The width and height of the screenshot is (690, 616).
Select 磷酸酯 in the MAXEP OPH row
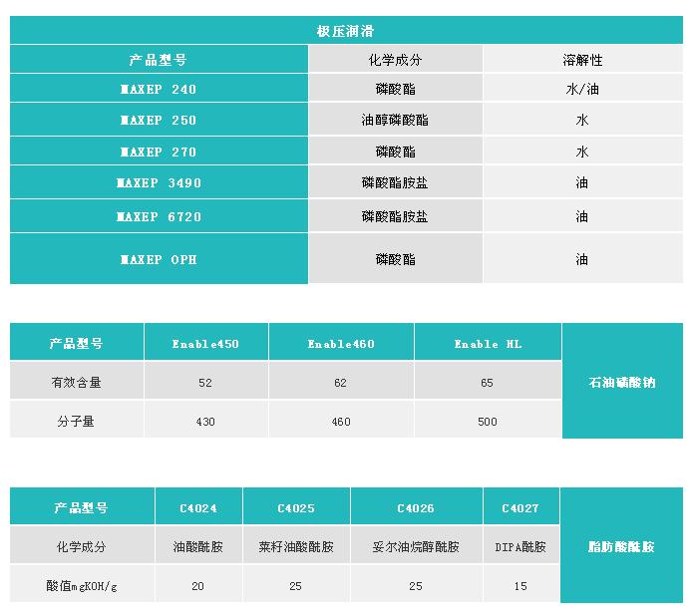[395, 259]
